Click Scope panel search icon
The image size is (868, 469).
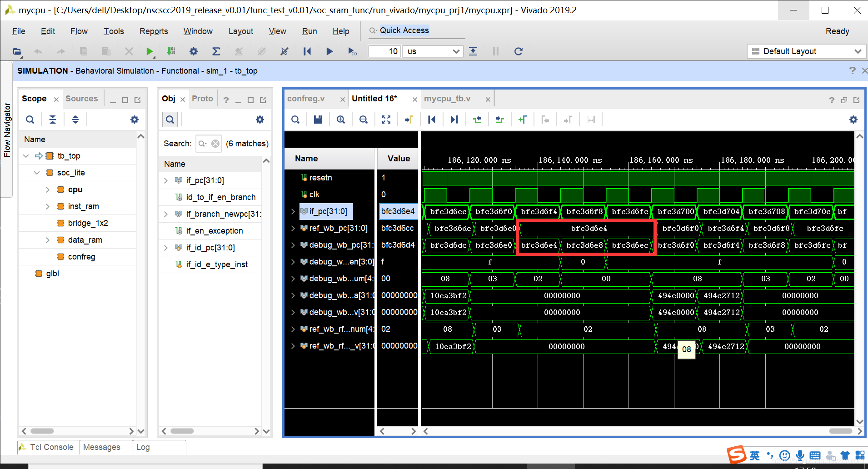[30, 120]
